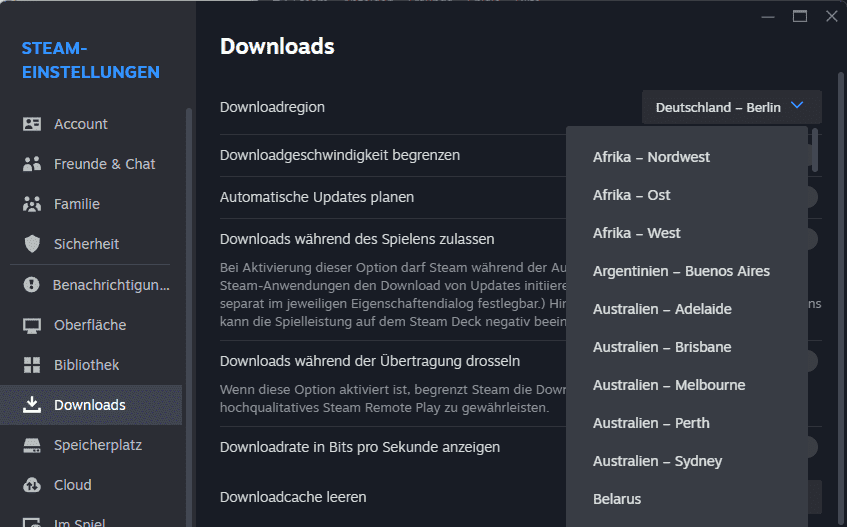Click Downloadrate in Bits pro Sekunde anzeigen

360,447
